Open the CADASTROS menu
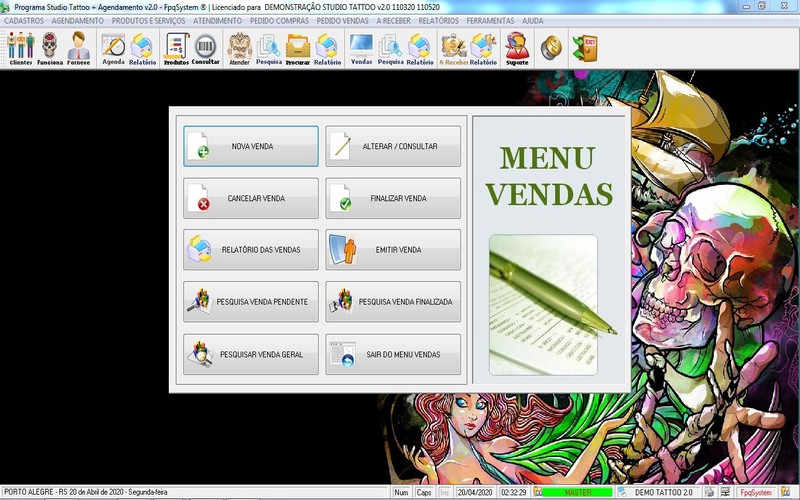Image resolution: width=800 pixels, height=500 pixels. pyautogui.click(x=24, y=21)
